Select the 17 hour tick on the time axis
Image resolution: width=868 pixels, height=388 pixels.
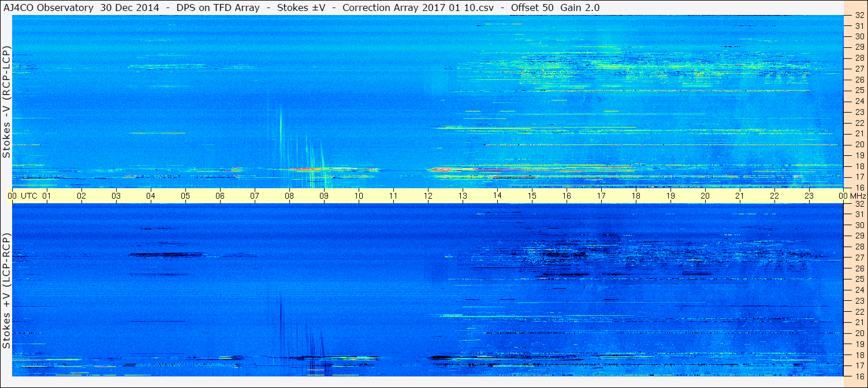(601, 196)
